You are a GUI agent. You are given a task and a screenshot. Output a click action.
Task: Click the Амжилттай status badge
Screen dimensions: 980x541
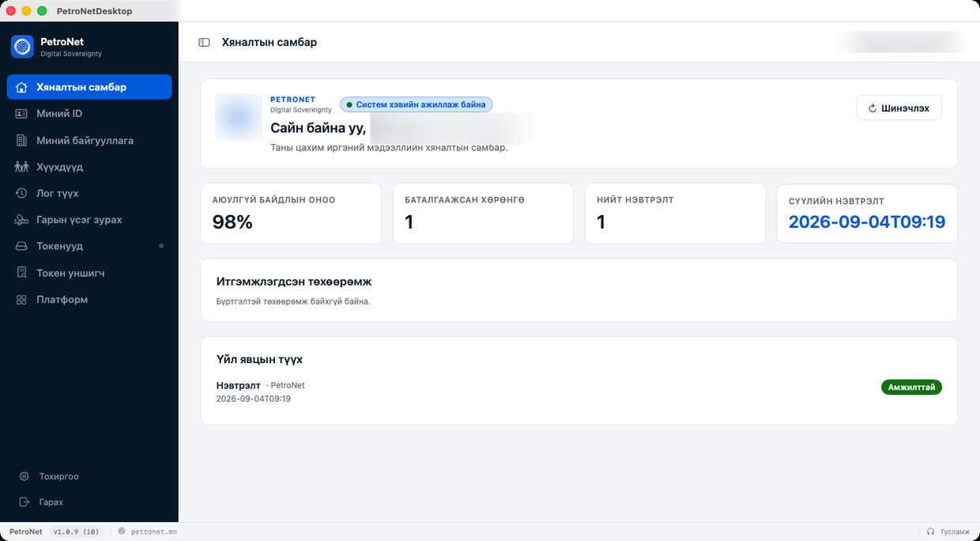click(911, 388)
